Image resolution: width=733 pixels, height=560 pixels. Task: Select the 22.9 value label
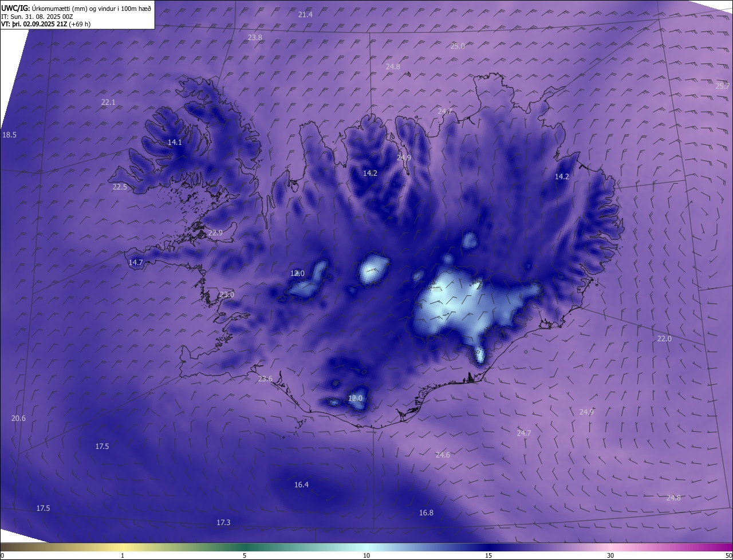point(215,232)
